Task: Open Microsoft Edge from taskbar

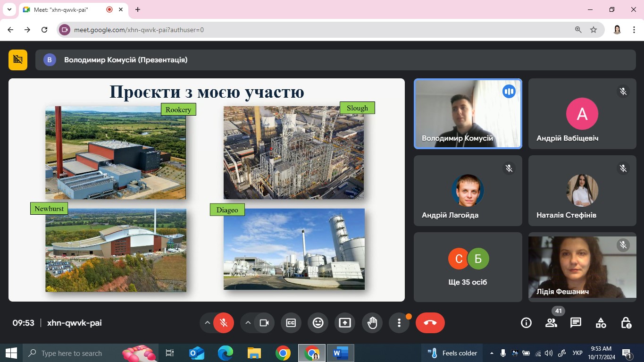Action: [226, 353]
